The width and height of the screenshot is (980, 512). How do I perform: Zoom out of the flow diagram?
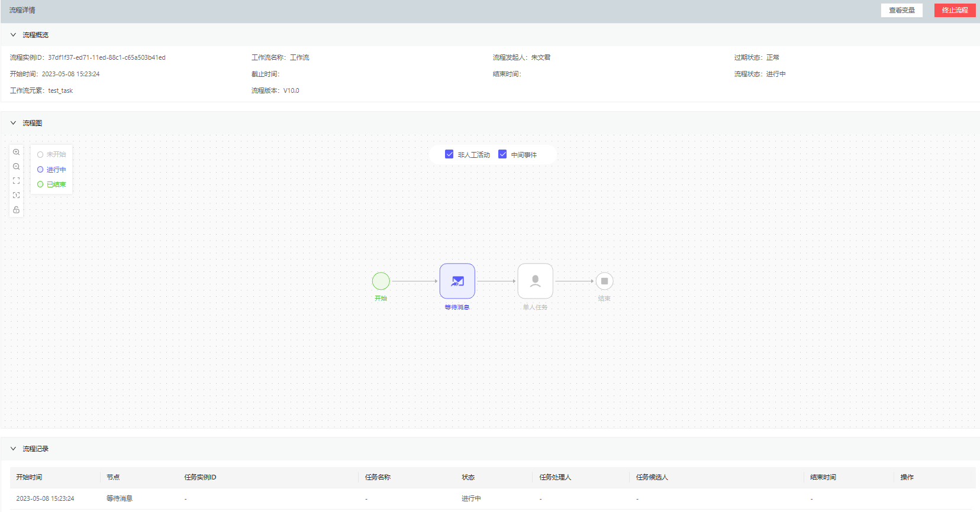tap(17, 167)
